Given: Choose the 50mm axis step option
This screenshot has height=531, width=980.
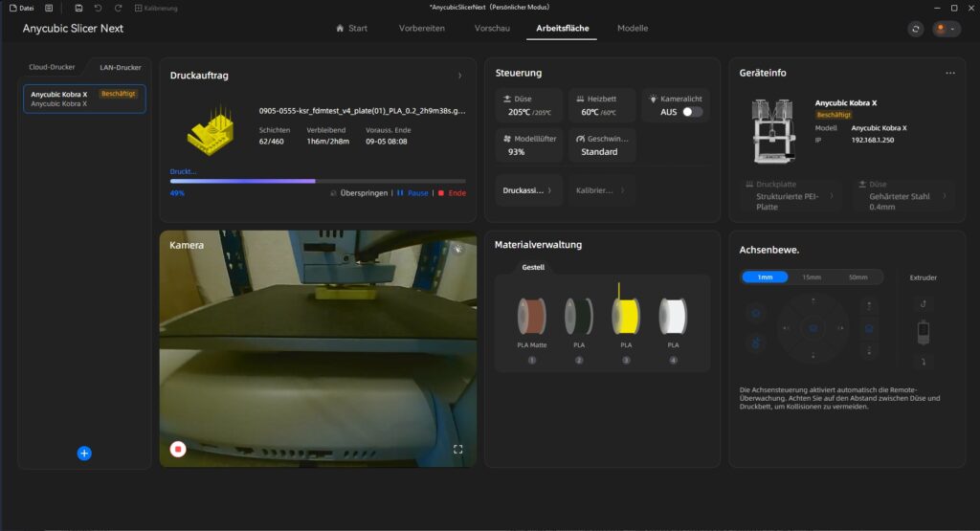Looking at the screenshot, I should point(857,277).
